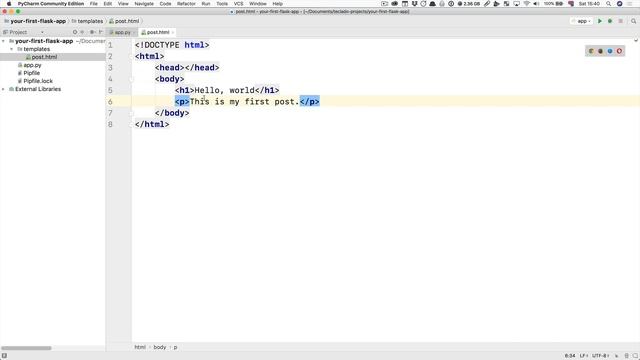This screenshot has height=360, width=640.
Task: Open Project panel settings gear
Action: click(x=92, y=32)
